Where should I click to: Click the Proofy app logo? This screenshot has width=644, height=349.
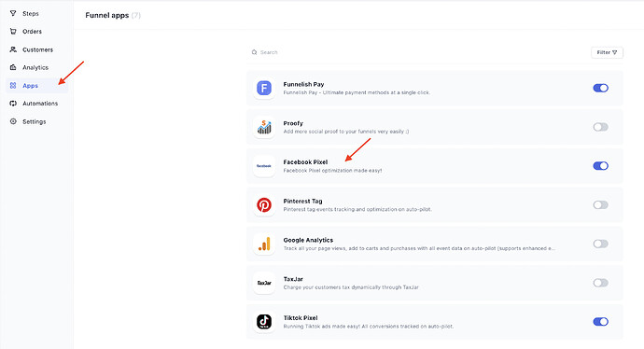(264, 127)
